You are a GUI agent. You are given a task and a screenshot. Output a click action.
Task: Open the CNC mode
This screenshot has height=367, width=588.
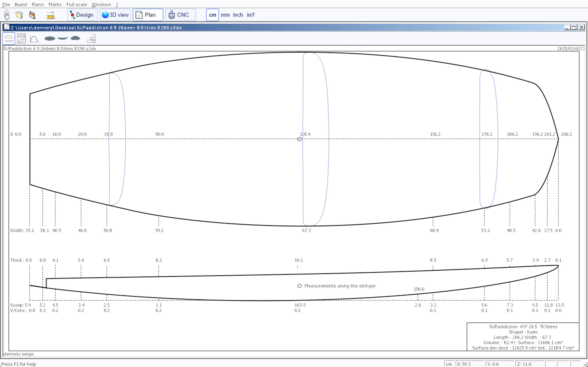click(x=180, y=15)
